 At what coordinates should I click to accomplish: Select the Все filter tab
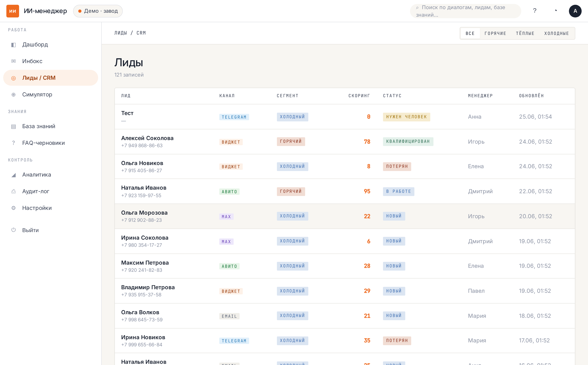[470, 33]
